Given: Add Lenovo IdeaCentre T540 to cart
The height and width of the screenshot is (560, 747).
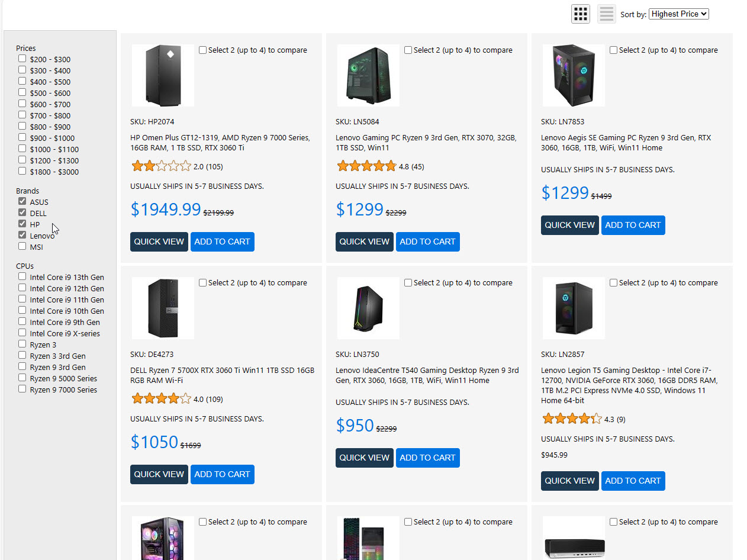Looking at the screenshot, I should pos(427,458).
